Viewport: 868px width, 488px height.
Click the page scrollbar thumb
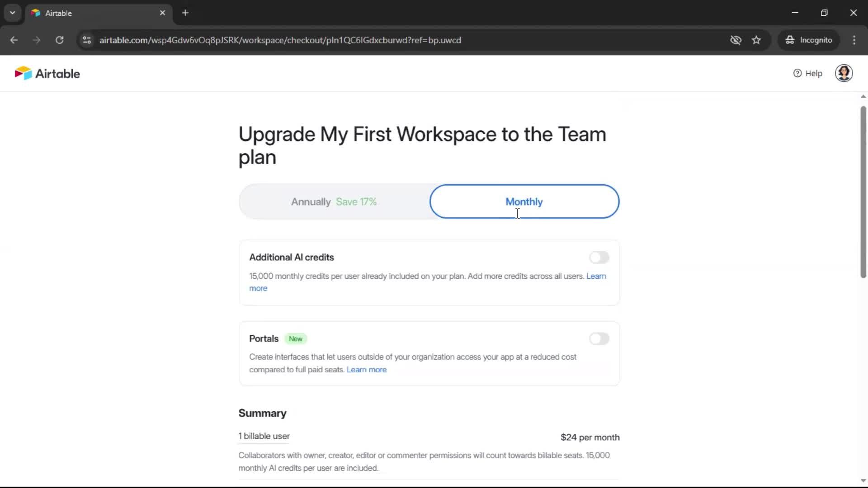(863, 192)
